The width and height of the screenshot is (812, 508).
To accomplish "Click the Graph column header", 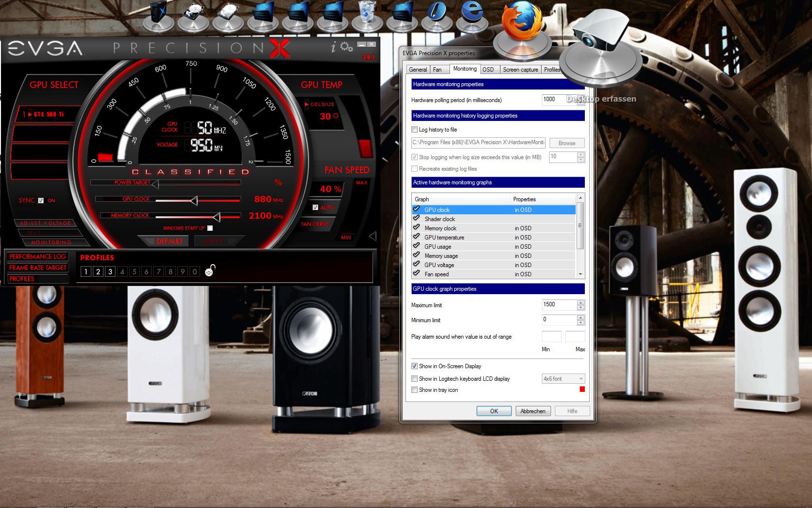I will coord(461,199).
